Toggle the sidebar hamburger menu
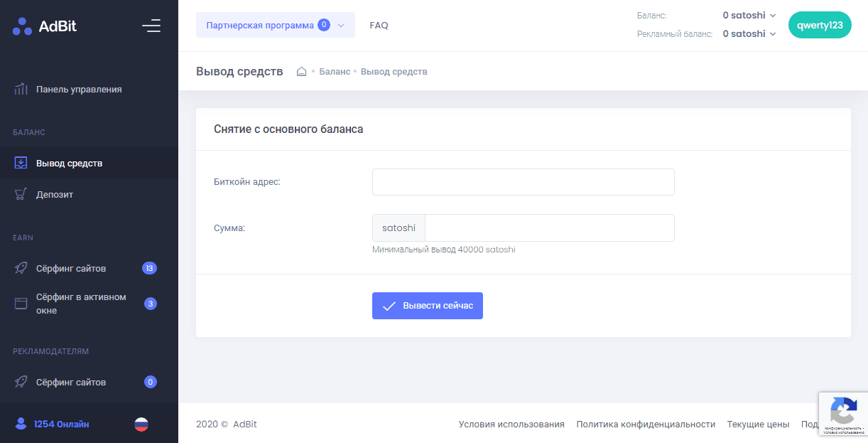 click(x=151, y=26)
